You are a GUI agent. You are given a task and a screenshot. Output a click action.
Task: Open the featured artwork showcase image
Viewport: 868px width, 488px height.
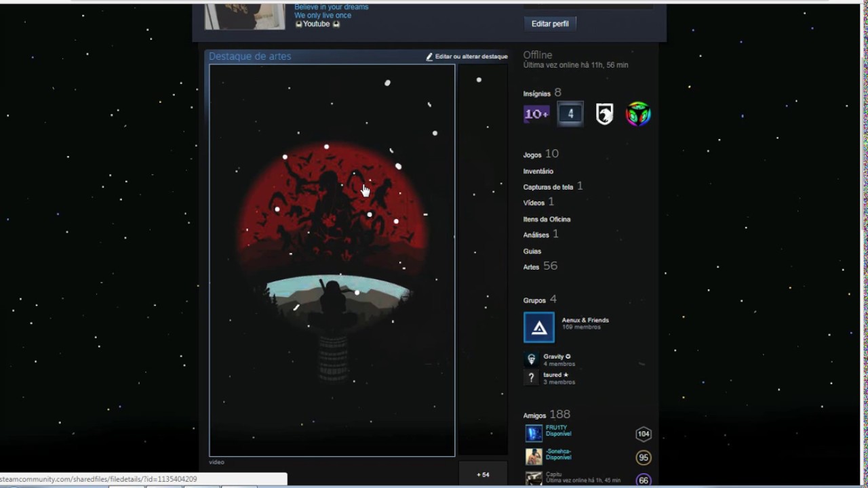click(x=332, y=260)
